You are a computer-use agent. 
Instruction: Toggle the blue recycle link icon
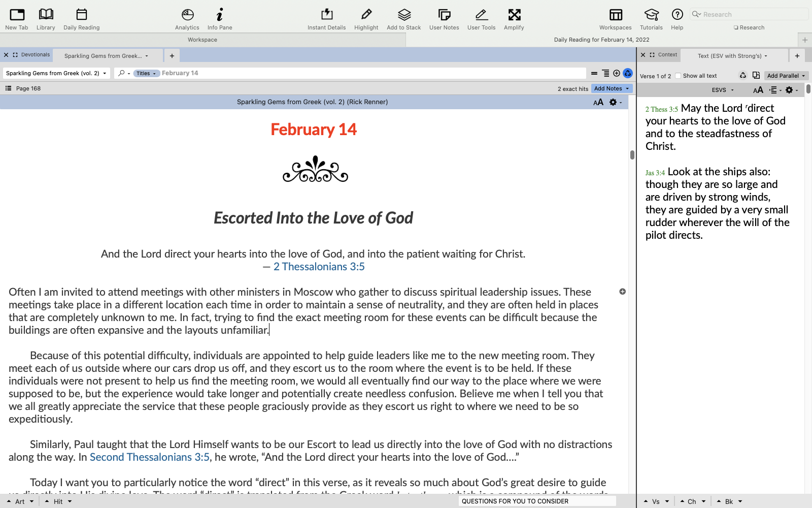click(x=628, y=73)
